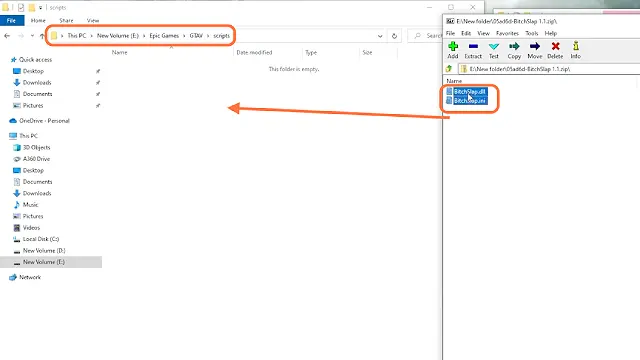Open Videos folder under This PC

[31, 227]
